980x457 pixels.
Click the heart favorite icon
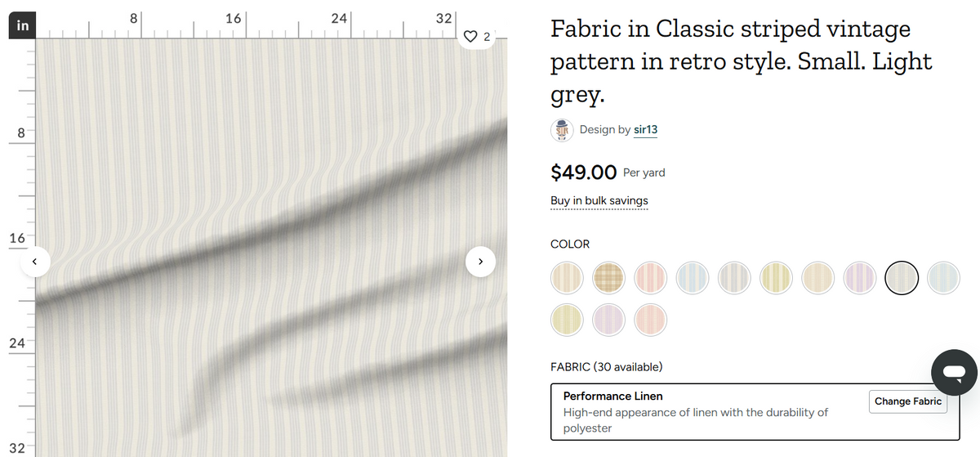pos(470,37)
